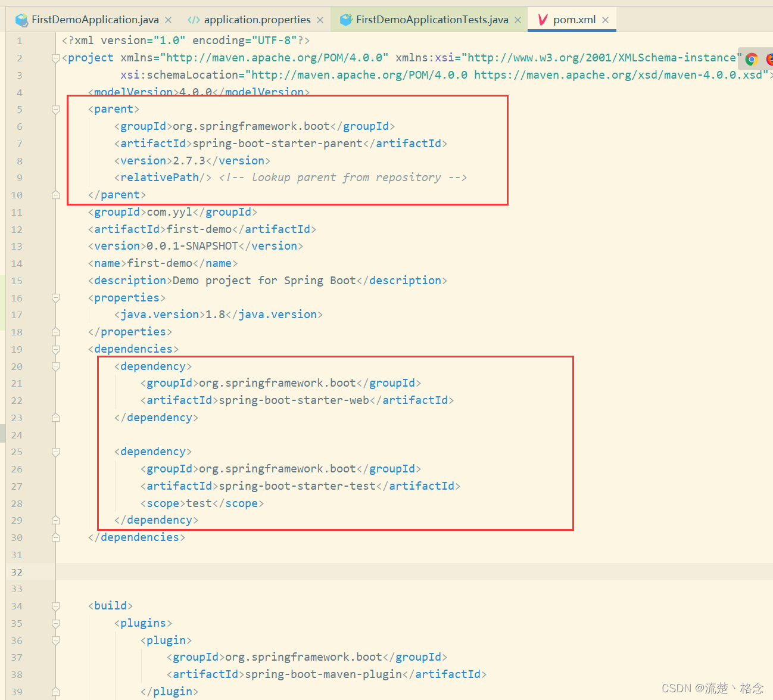Click the fold end marker on line 39
Screen dimensions: 773x700
[55, 692]
